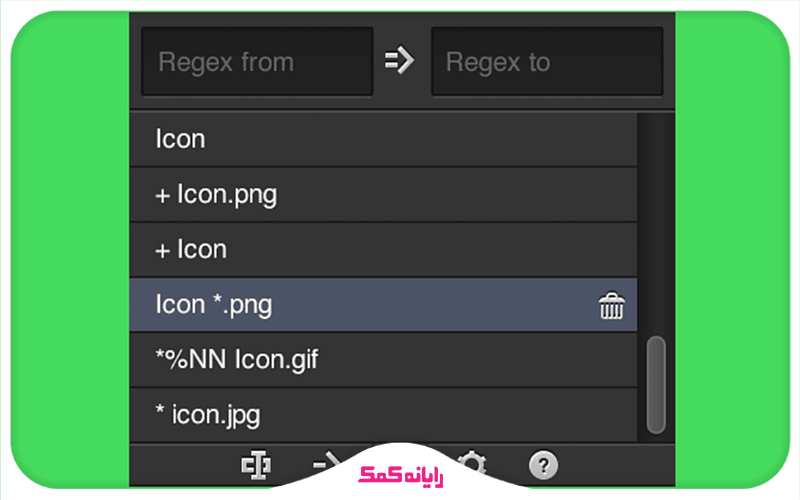Select the highlighted Icon *.png preset
Viewport: 800px width, 500px height.
pyautogui.click(x=383, y=305)
